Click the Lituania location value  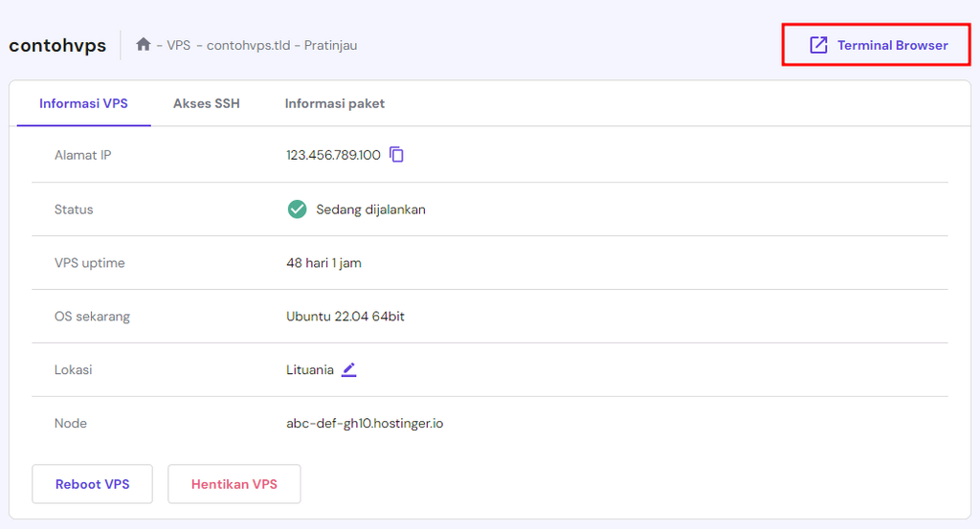pos(310,369)
